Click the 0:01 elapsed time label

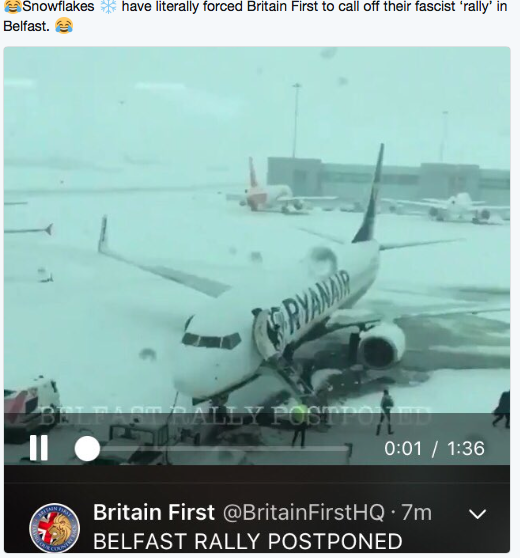(x=403, y=448)
